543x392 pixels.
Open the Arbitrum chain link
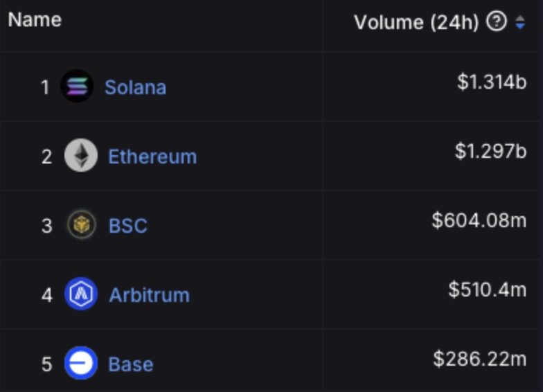[x=150, y=295]
